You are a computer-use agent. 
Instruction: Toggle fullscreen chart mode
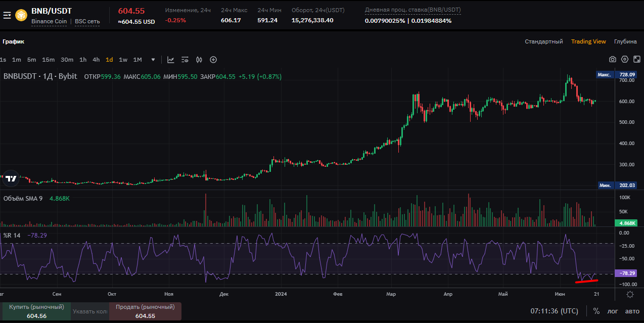636,60
